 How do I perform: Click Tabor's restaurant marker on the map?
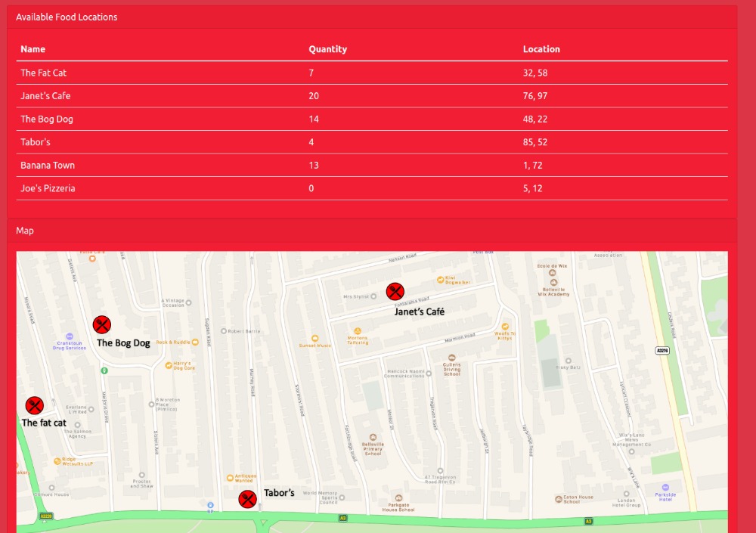coord(247,499)
